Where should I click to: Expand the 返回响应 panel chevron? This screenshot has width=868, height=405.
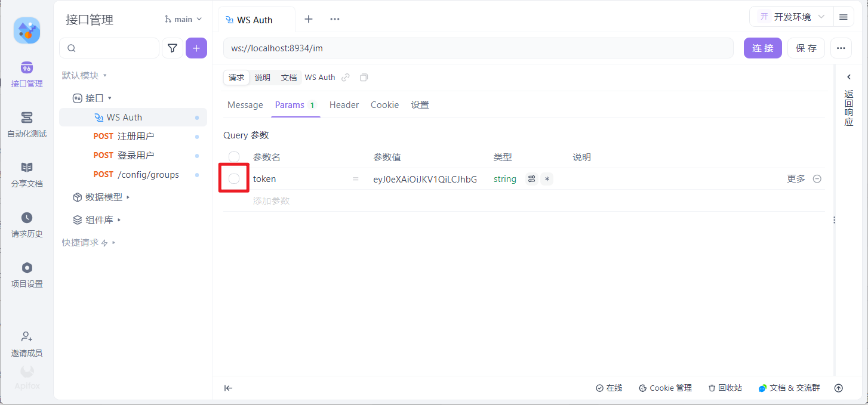pyautogui.click(x=849, y=77)
